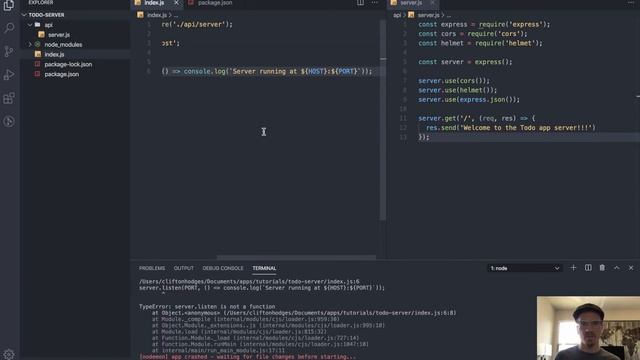Open package-lock.json from explorer
Image resolution: width=640 pixels, height=360 pixels.
click(x=68, y=64)
